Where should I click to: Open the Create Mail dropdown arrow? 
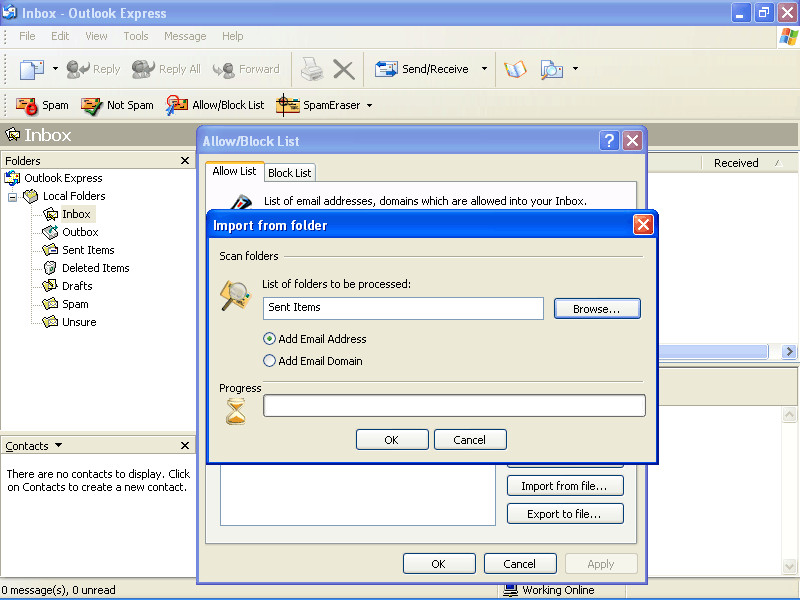55,68
